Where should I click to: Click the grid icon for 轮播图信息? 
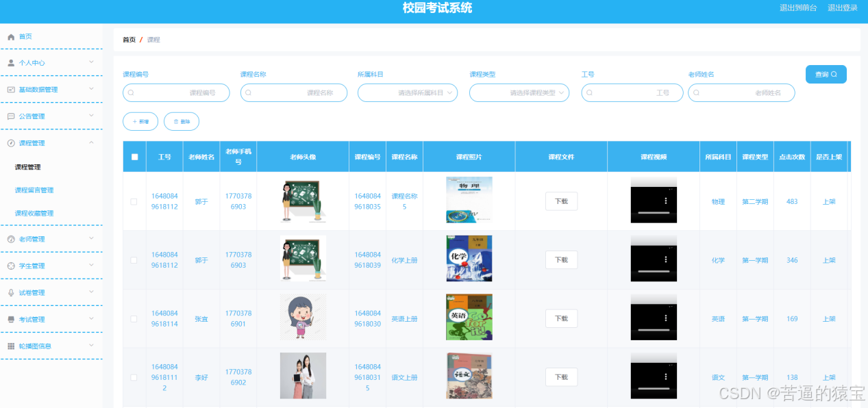click(x=11, y=346)
